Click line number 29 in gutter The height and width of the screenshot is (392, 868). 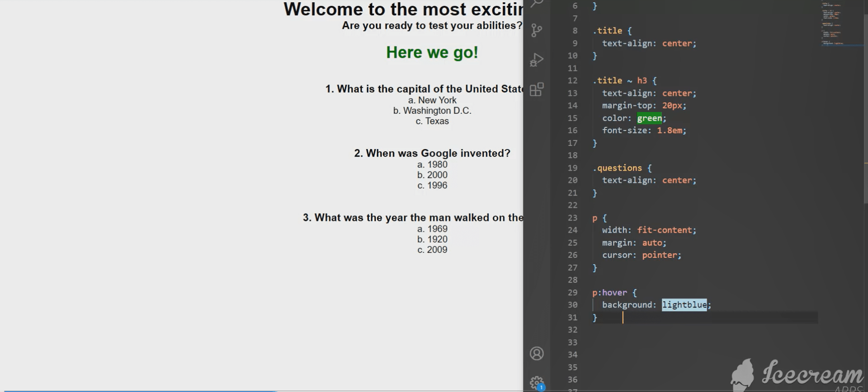click(x=572, y=292)
